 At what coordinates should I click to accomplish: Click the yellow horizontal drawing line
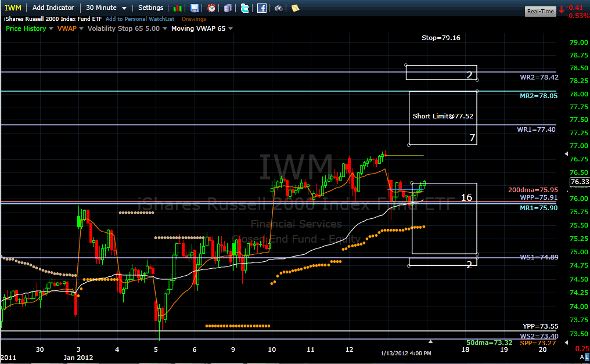(405, 156)
